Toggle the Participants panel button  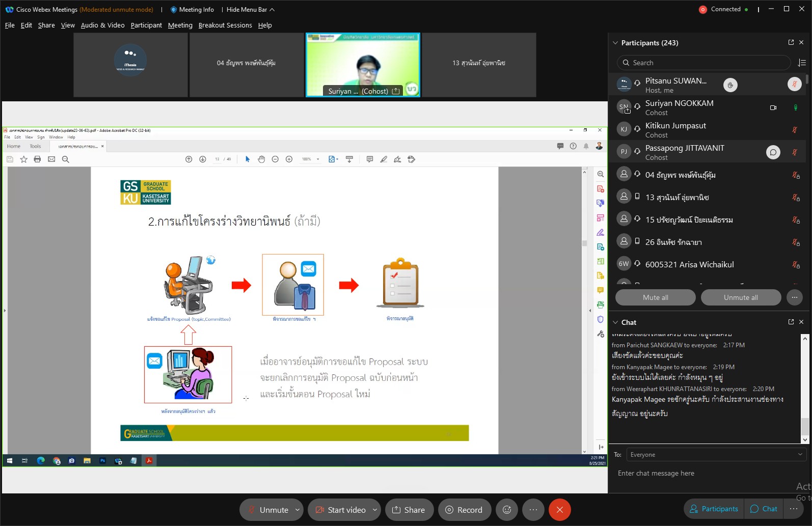point(714,509)
